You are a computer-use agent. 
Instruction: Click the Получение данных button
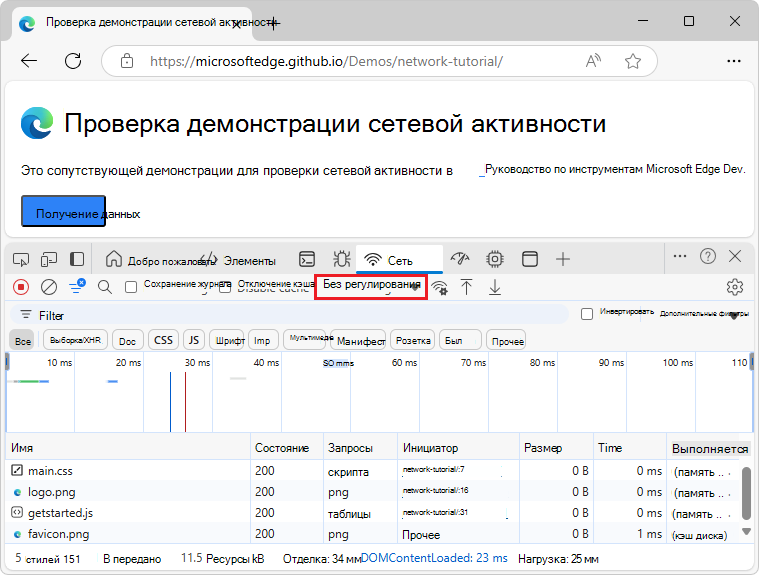[63, 212]
